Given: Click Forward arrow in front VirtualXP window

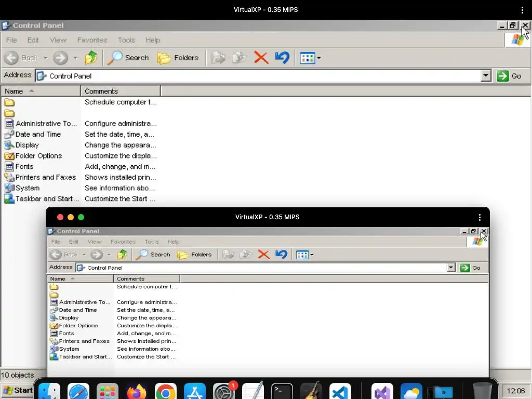Looking at the screenshot, I should [97, 255].
